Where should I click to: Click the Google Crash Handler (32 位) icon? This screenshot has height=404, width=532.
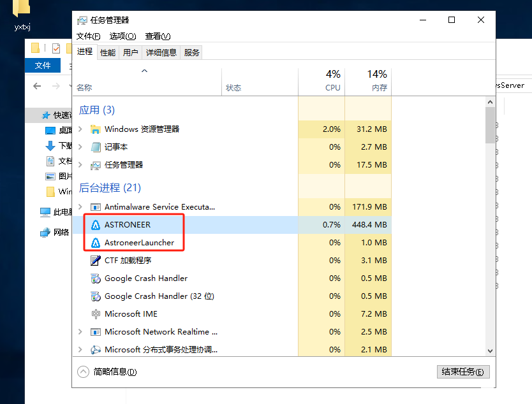(x=96, y=296)
